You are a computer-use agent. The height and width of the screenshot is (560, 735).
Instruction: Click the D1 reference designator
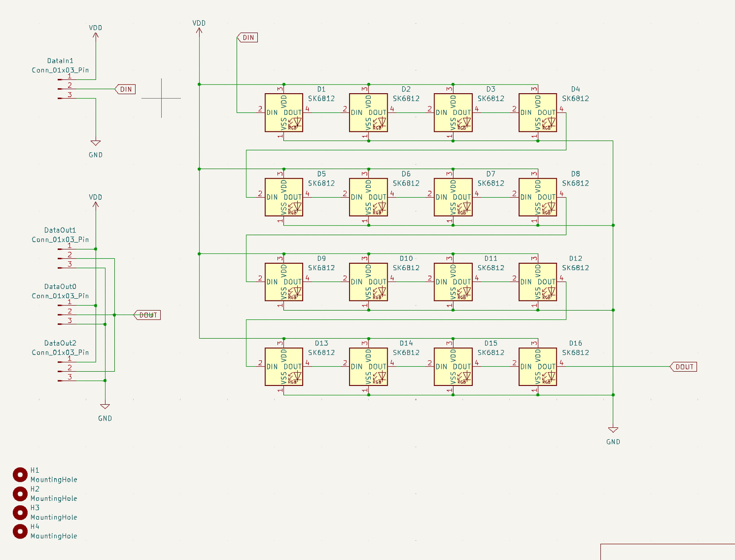(x=322, y=89)
